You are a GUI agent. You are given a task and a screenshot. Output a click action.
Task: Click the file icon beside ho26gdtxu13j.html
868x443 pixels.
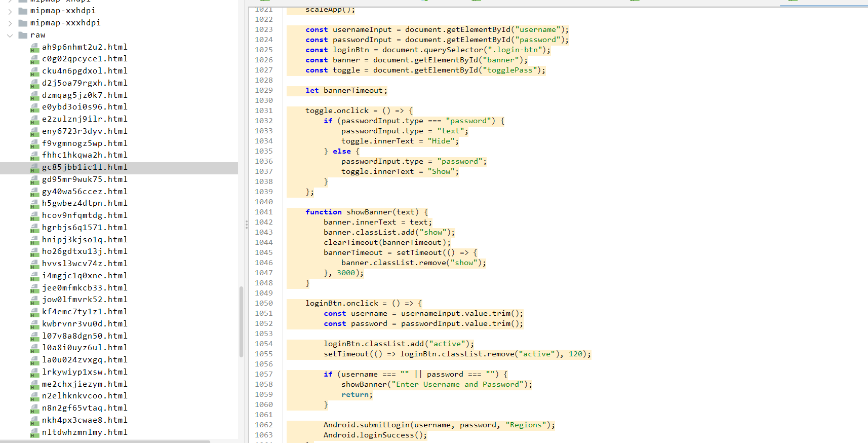(x=34, y=252)
